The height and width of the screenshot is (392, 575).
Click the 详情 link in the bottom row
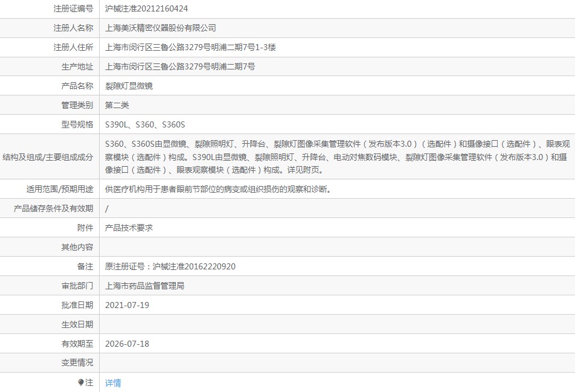113,382
